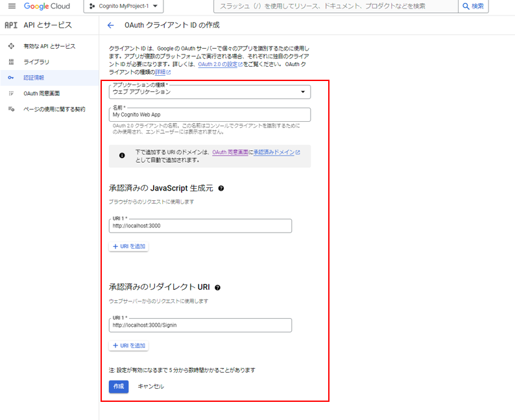Image resolution: width=515 pixels, height=420 pixels.
Task: Open the hamburger navigation menu
Action: pos(12,6)
